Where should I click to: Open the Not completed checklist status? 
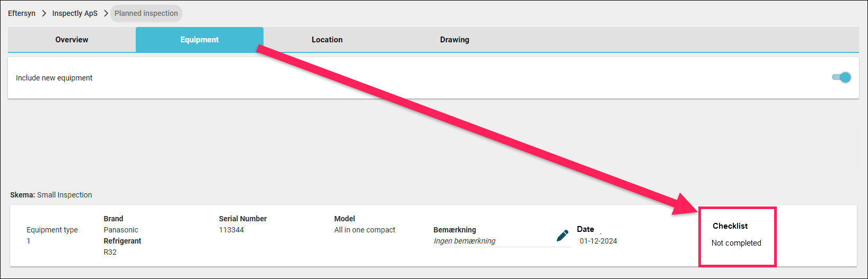click(736, 243)
